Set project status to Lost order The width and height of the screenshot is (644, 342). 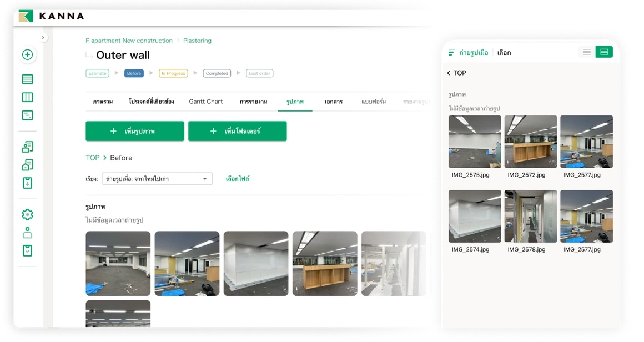260,73
